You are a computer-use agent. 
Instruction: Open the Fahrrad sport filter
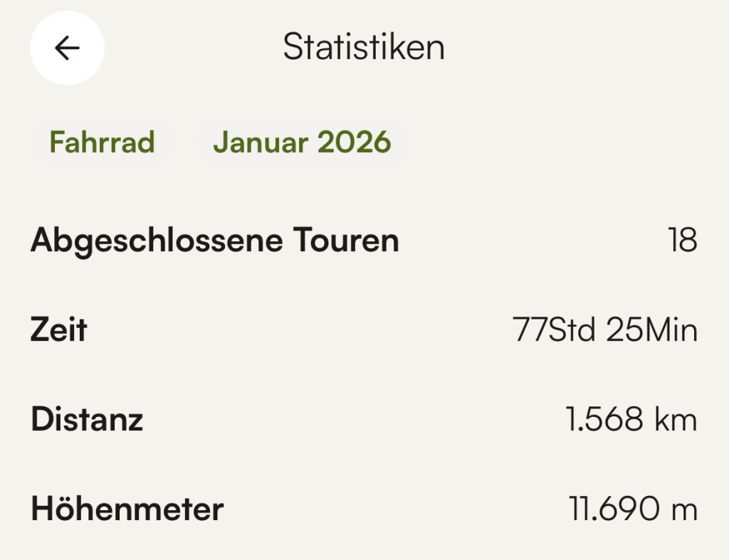102,142
